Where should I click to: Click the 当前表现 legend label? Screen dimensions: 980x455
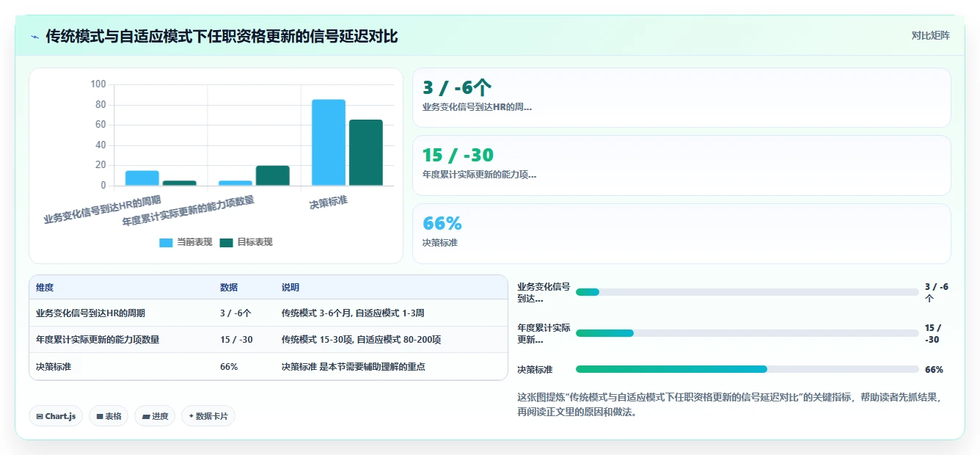tap(194, 242)
